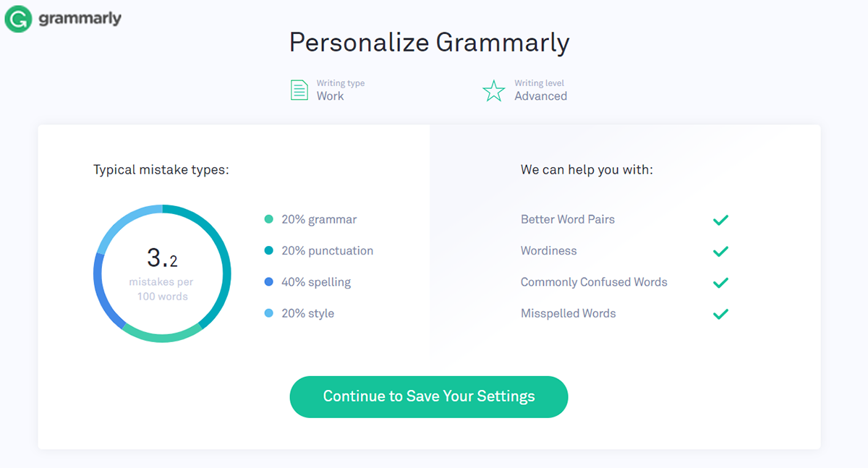
Task: Click the blue spelling legend dot
Action: [269, 281]
